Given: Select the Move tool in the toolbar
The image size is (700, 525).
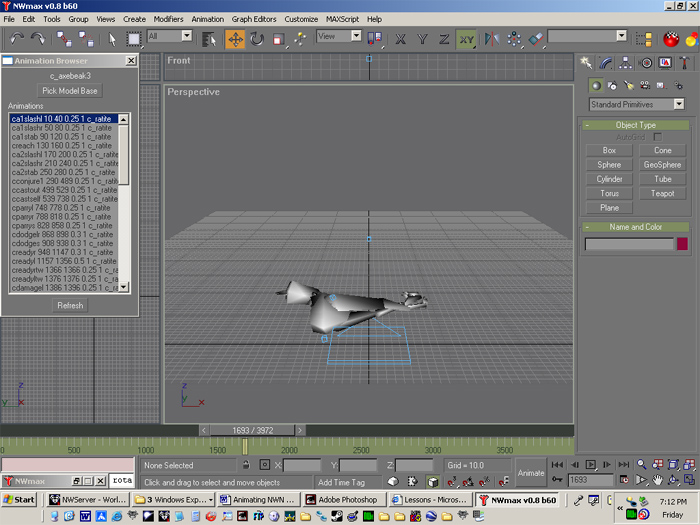Looking at the screenshot, I should tap(236, 39).
